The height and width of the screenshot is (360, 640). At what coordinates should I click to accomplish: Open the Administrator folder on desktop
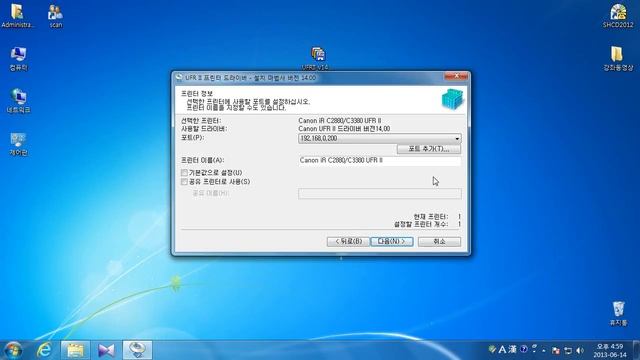17,16
